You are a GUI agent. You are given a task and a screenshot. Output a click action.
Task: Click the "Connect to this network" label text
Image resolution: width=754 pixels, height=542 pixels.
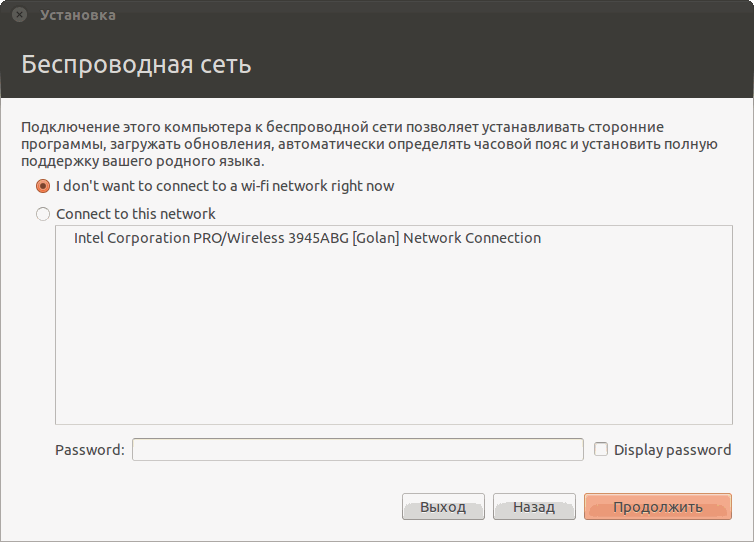pyautogui.click(x=136, y=214)
